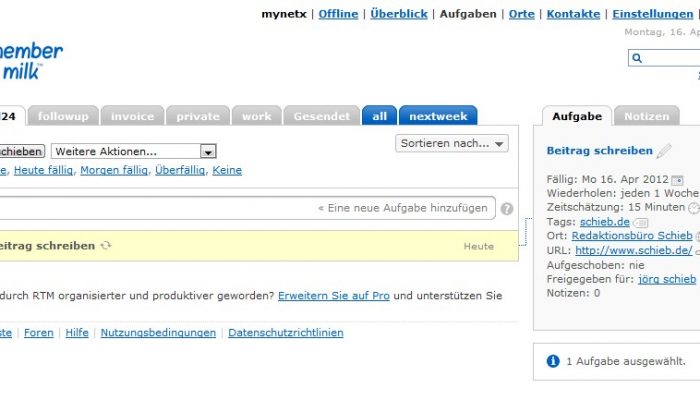Go to the Offline link
The height and width of the screenshot is (400, 700).
tap(338, 14)
